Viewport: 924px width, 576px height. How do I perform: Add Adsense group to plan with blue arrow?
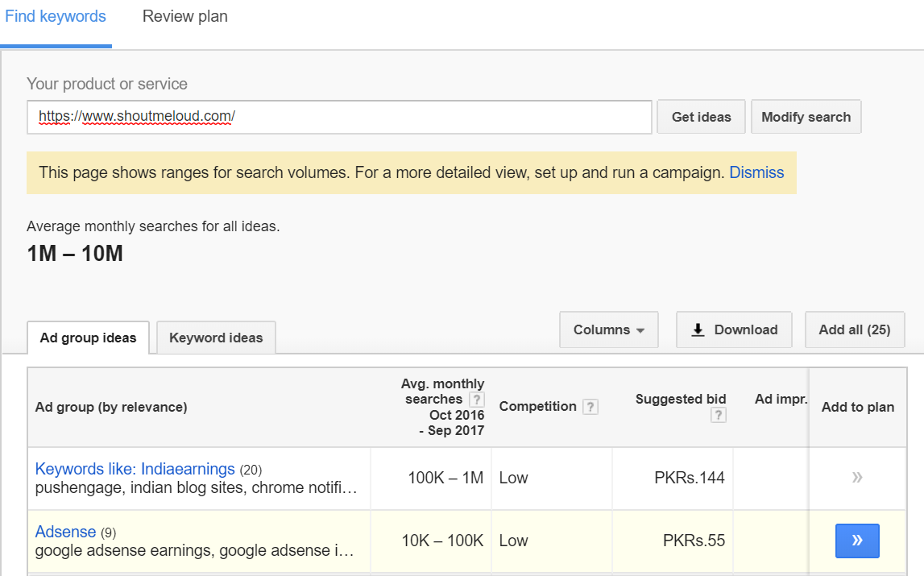(857, 541)
